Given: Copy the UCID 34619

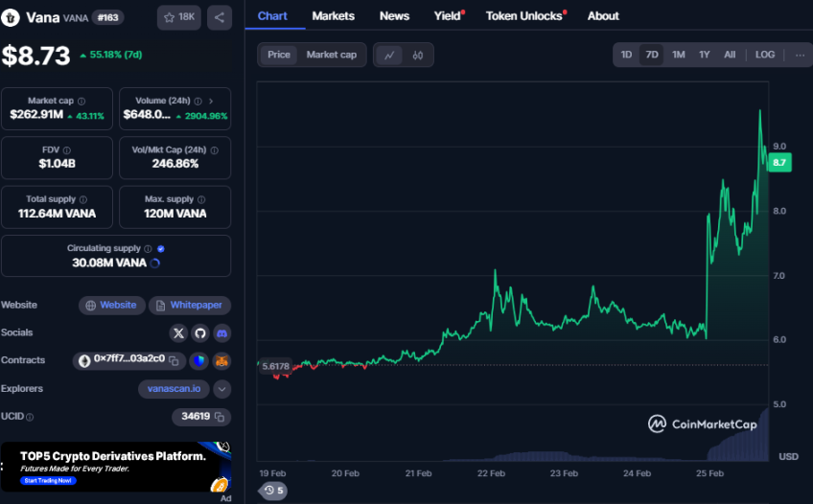Looking at the screenshot, I should click(x=220, y=417).
